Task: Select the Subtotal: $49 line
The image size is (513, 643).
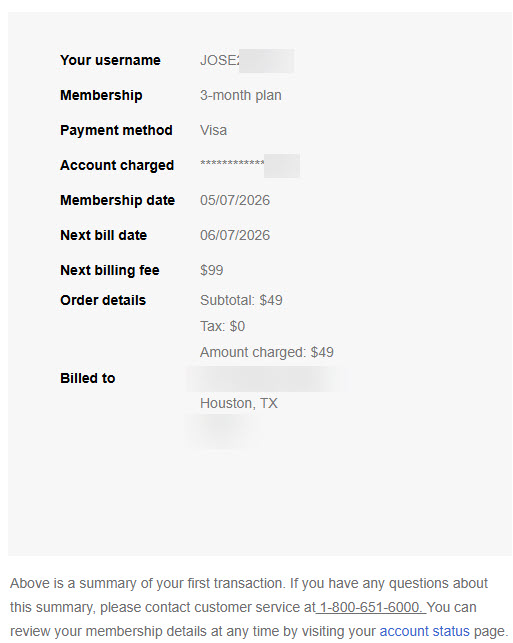Action: (241, 300)
